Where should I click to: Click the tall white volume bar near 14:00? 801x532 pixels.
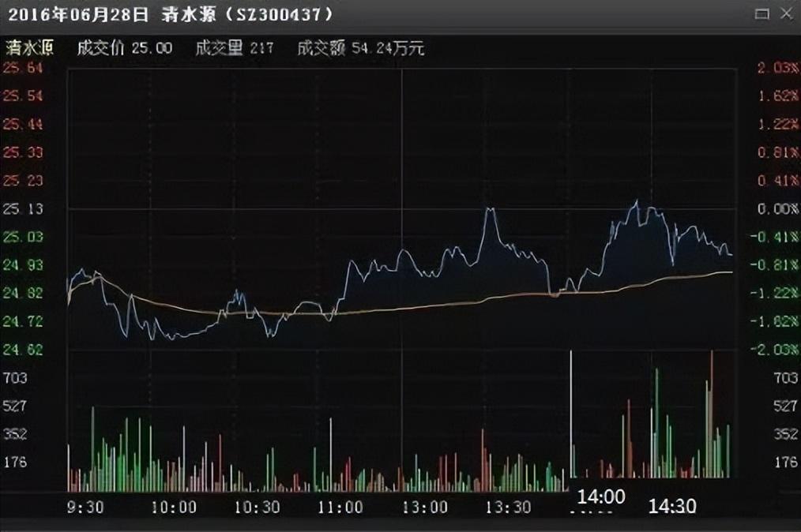tap(570, 410)
